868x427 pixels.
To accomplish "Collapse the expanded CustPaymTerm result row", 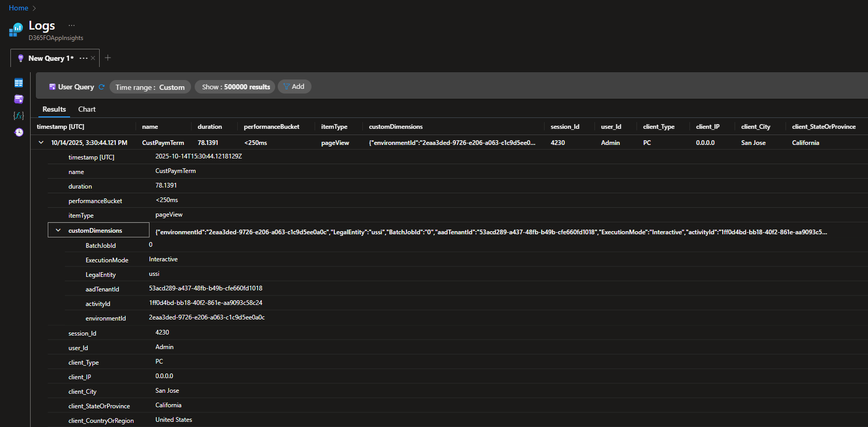I will (41, 143).
